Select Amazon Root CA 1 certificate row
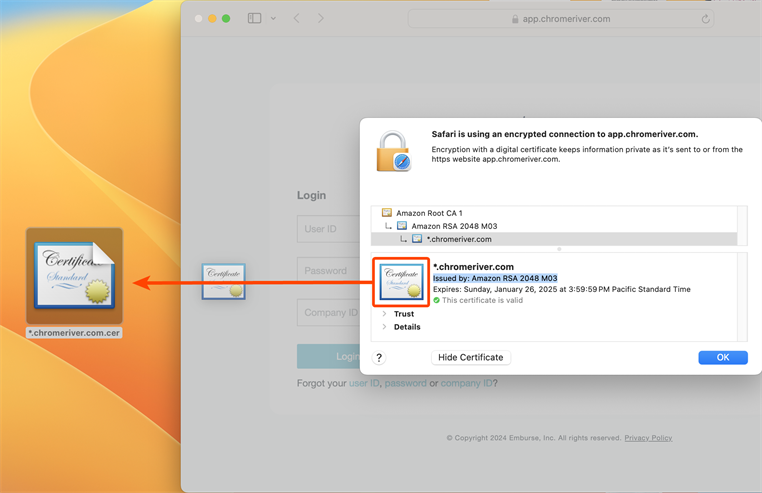This screenshot has width=762, height=493. [554, 213]
